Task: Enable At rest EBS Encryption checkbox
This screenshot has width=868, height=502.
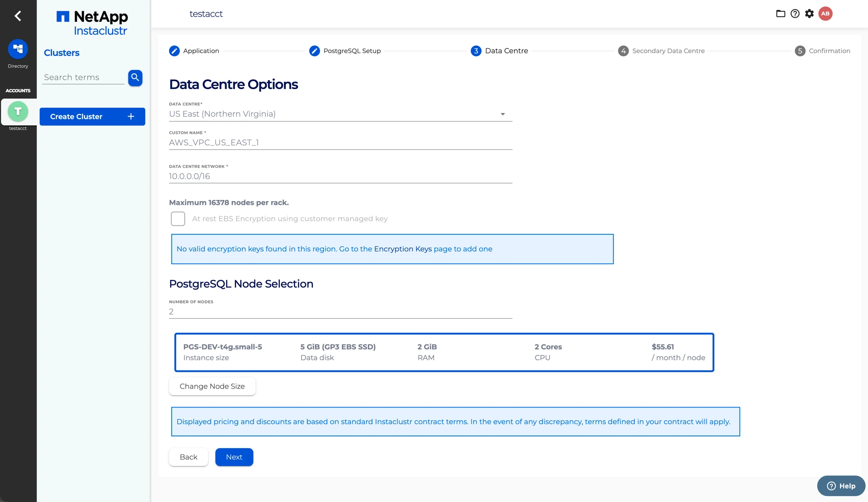Action: [178, 219]
